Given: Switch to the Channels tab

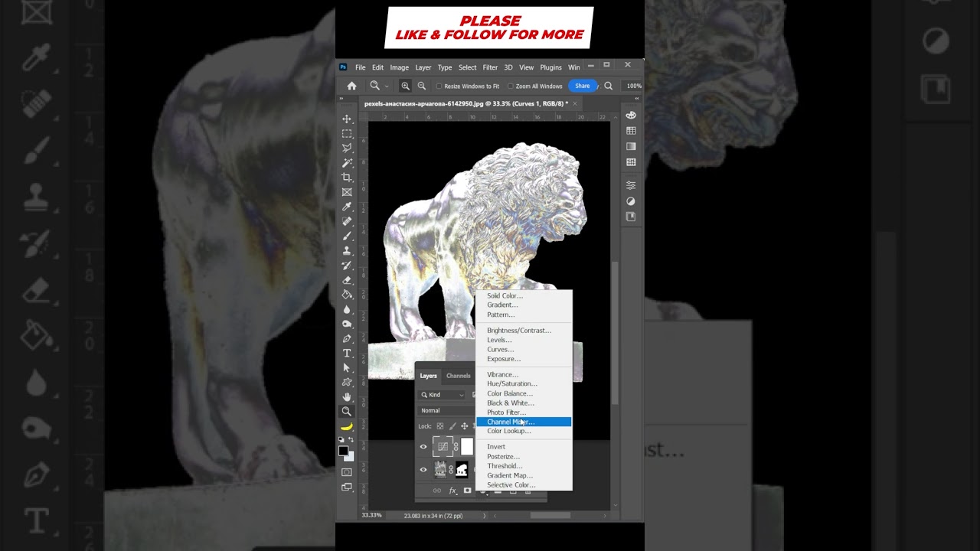Looking at the screenshot, I should click(459, 376).
